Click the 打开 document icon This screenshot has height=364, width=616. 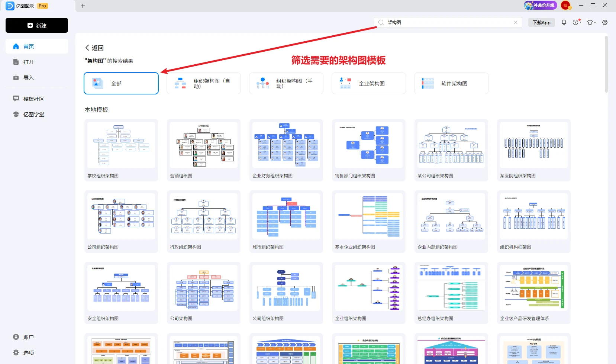pos(16,62)
